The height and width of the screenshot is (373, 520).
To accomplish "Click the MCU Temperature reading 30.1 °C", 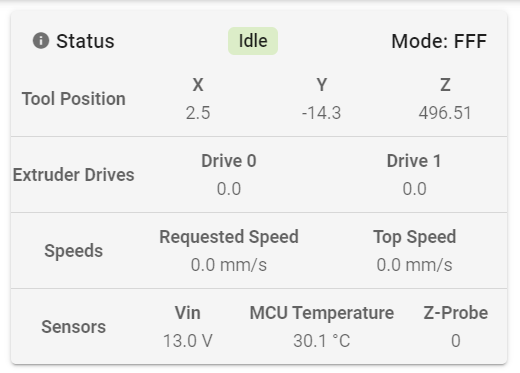I will pyautogui.click(x=322, y=341).
